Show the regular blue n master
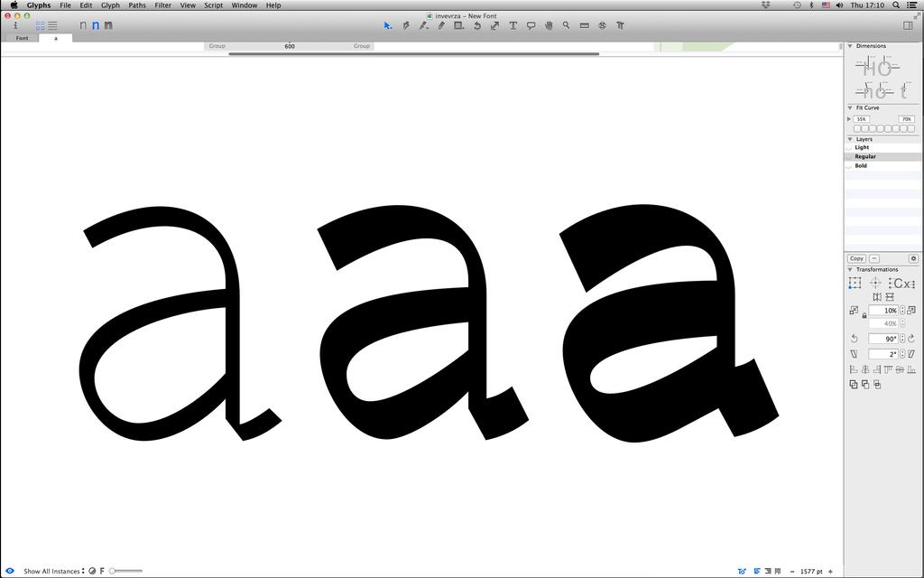 tap(96, 25)
